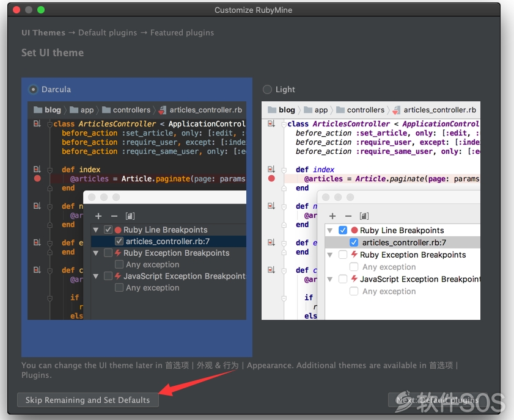514x420 pixels.
Task: Click red dot icon beside Ruby Line Breakpoints, Darcula preview
Action: click(118, 230)
